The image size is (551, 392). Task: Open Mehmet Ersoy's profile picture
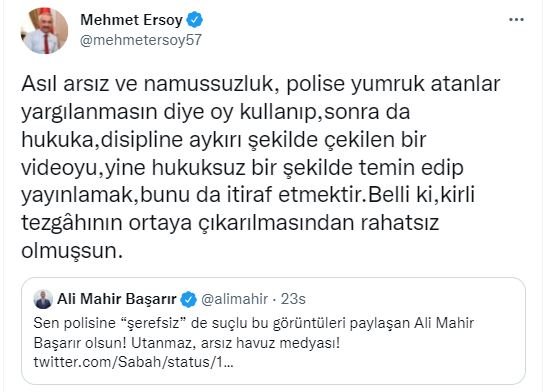pyautogui.click(x=45, y=30)
